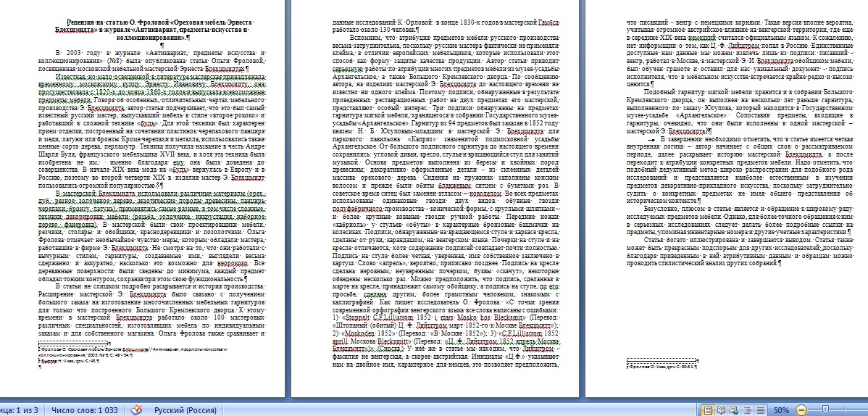
Task: Click the zoom out minus button
Action: [x=800, y=410]
